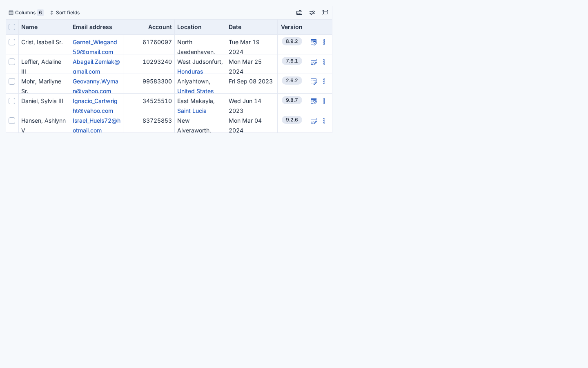Image resolution: width=588 pixels, height=368 pixels.
Task: Edit the Crist, Isabell Sr. row
Action: (x=314, y=42)
